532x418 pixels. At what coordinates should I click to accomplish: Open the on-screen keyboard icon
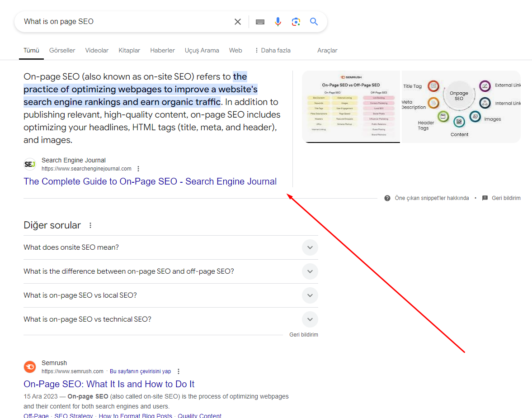[260, 22]
